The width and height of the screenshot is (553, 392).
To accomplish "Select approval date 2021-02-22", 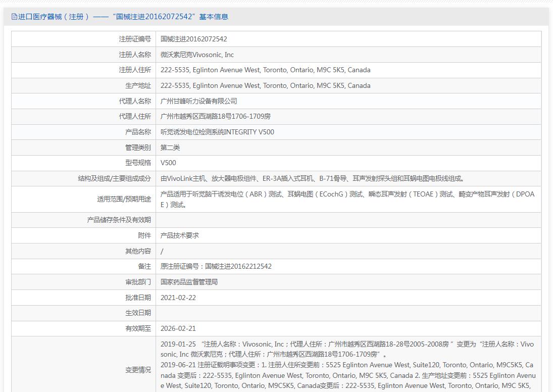I will click(x=178, y=298).
